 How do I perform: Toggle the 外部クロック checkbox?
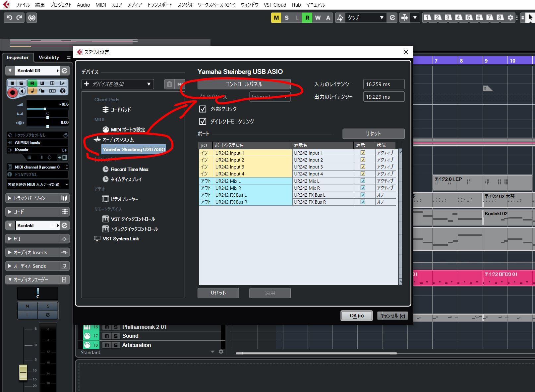pyautogui.click(x=203, y=109)
